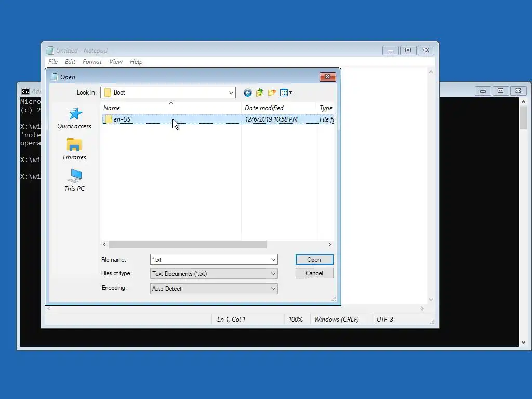Click Command Prompt vertical scrollbar thumb
Screen dimensions: 532x399
pyautogui.click(x=524, y=118)
